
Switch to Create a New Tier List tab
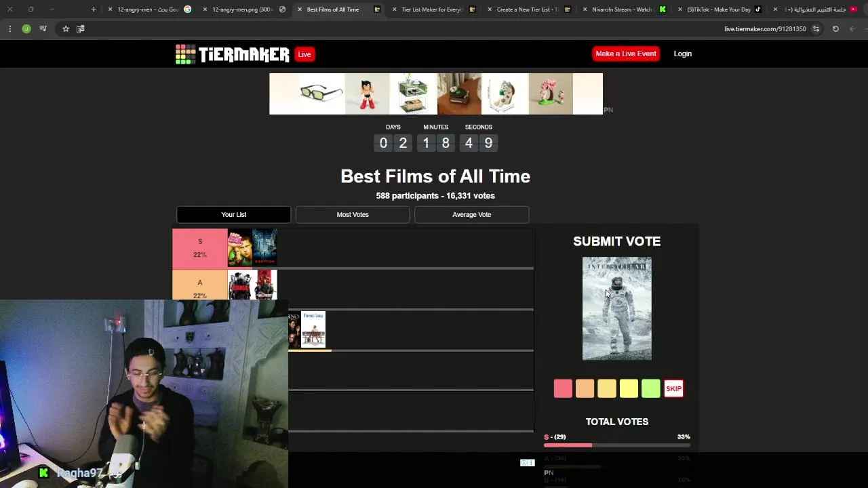[x=528, y=9]
